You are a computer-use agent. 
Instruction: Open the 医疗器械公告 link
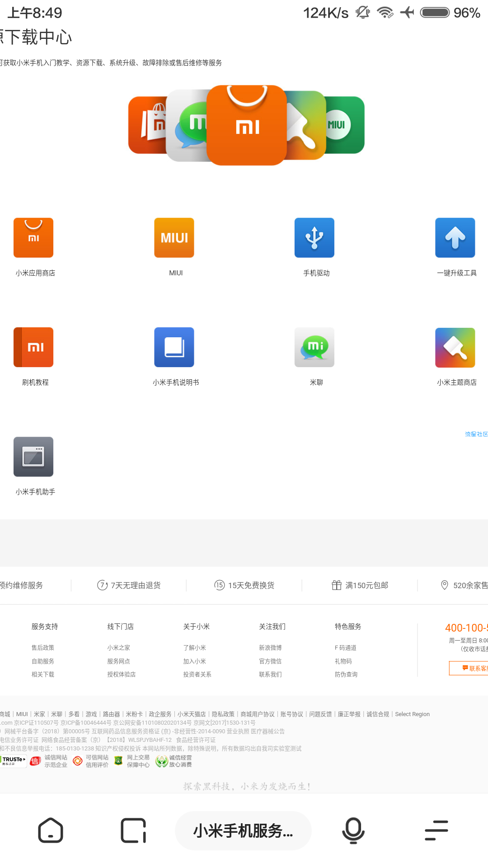268,731
